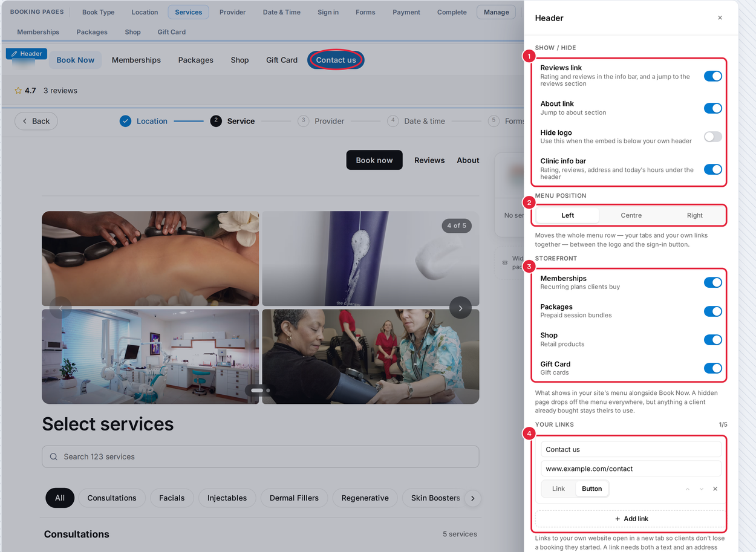
Task: Open the Location booking page tab
Action: [145, 12]
